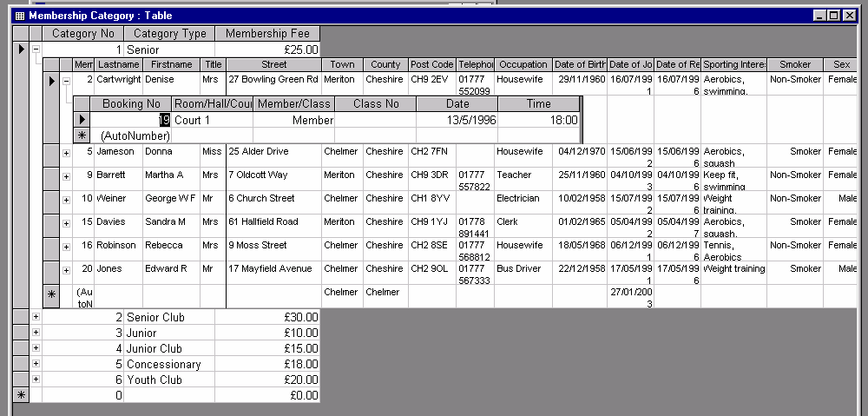Click the £30.00 Senior Club fee cell
868x416 pixels.
click(x=267, y=317)
